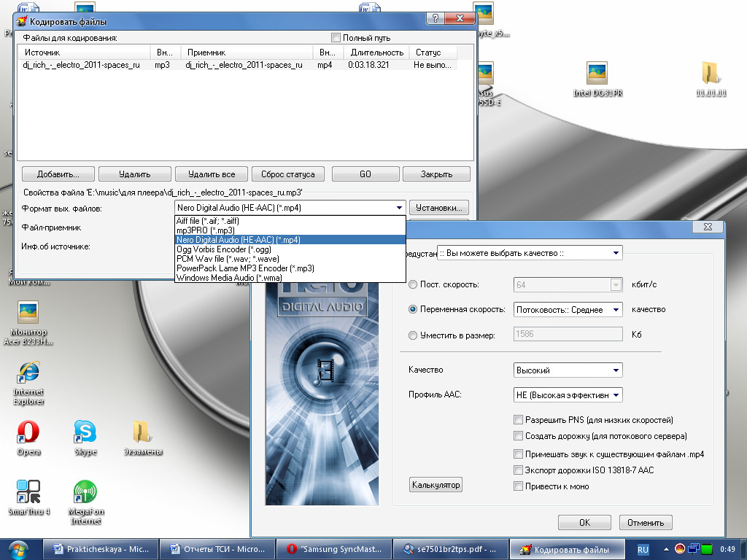
Task: Click the GO button
Action: 365,174
